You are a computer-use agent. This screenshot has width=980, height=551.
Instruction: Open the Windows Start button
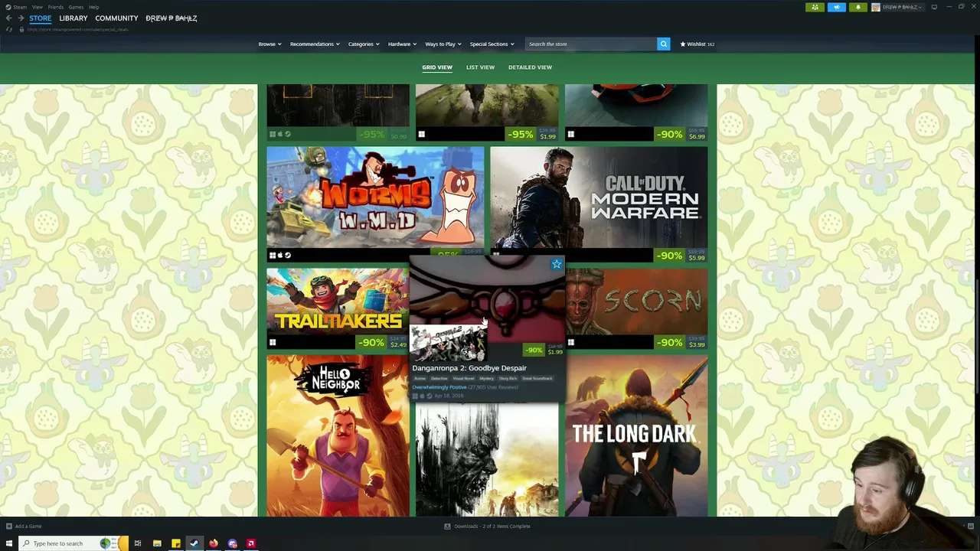(9, 543)
